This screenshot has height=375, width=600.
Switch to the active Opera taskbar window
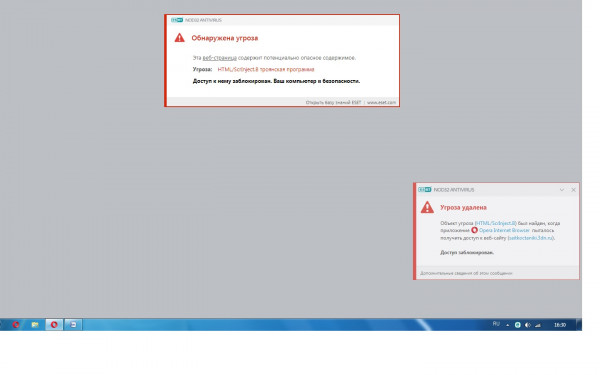(x=54, y=324)
